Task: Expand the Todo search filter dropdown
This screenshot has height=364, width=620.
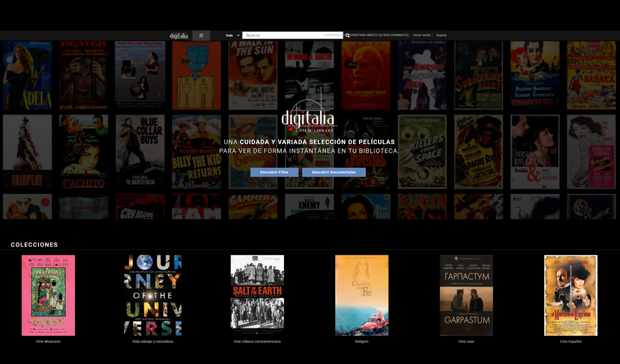Action: [233, 35]
